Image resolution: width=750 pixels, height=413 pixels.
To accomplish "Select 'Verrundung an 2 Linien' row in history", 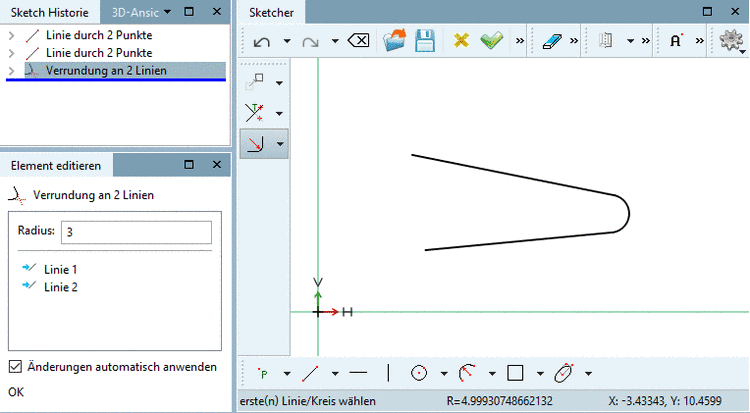I will click(125, 71).
